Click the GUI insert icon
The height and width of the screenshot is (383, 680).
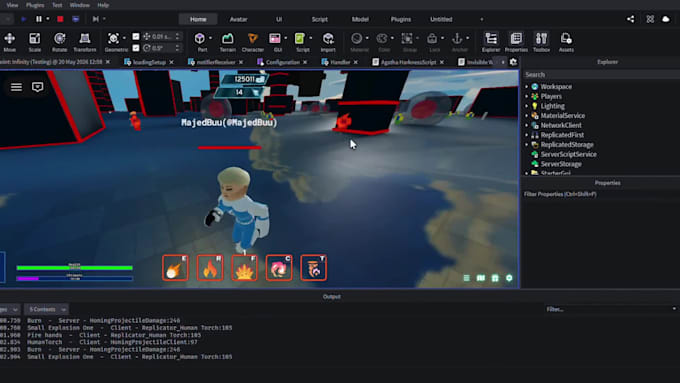275,39
